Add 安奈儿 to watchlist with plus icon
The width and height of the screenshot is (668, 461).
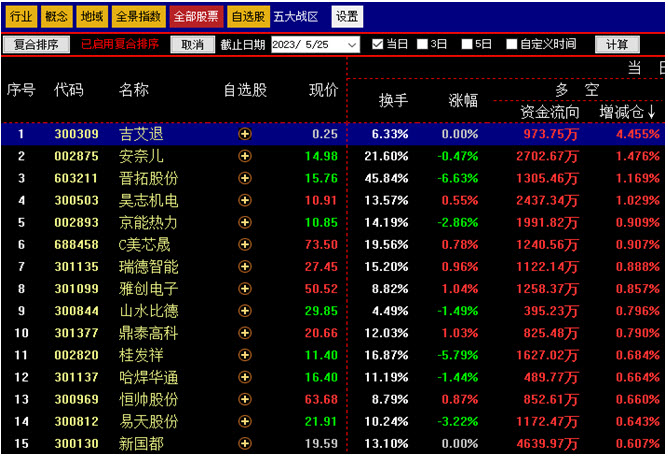(x=245, y=156)
